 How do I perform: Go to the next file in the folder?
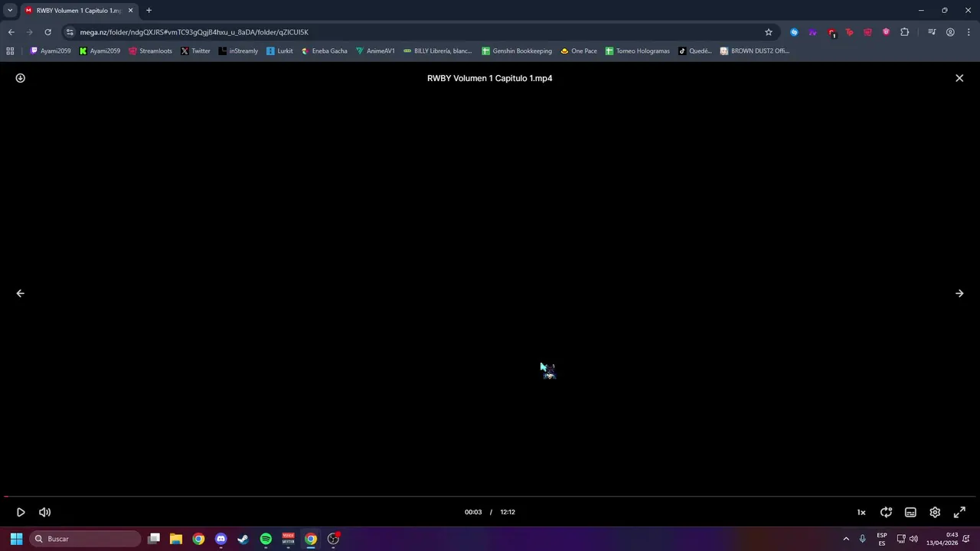(x=959, y=293)
